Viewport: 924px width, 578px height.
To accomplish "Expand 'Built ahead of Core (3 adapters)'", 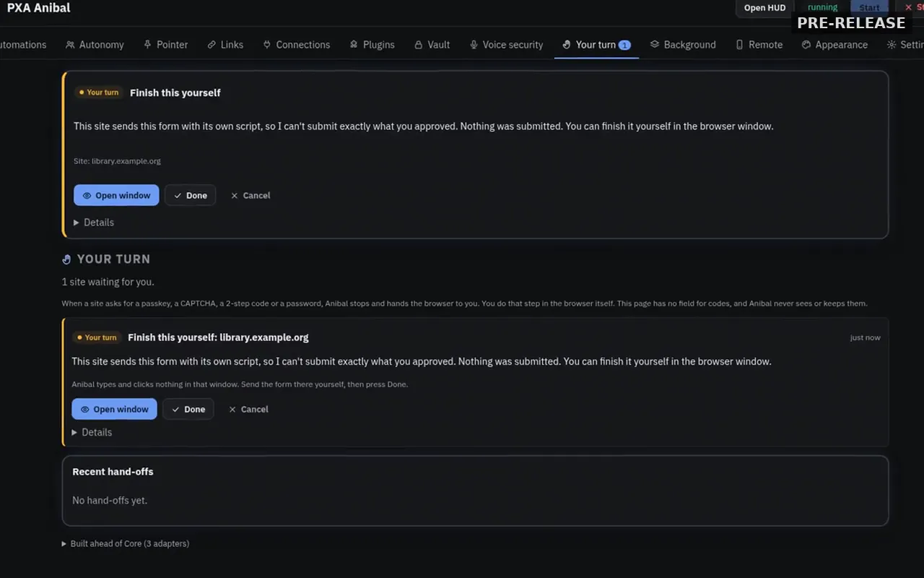I will pos(126,543).
